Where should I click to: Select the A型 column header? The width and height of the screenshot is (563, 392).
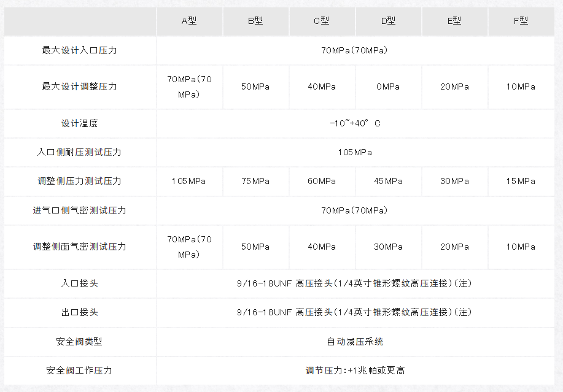189,21
